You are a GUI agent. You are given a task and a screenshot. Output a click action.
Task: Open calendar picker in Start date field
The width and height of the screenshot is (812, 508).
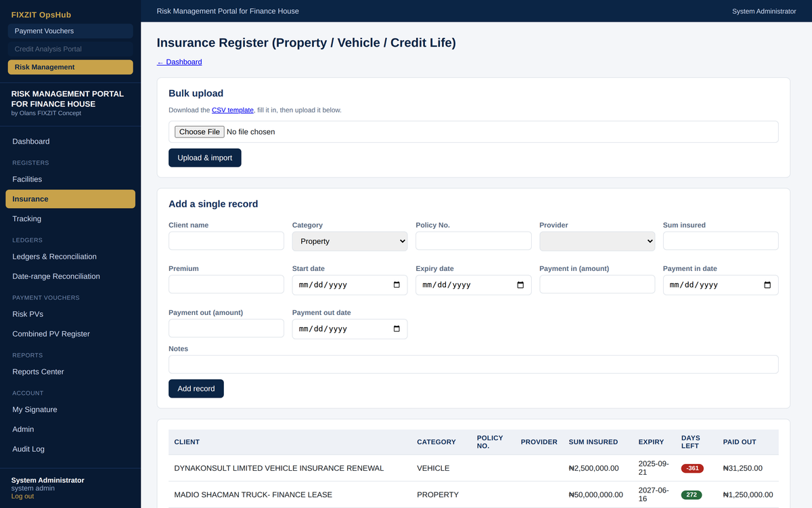397,285
